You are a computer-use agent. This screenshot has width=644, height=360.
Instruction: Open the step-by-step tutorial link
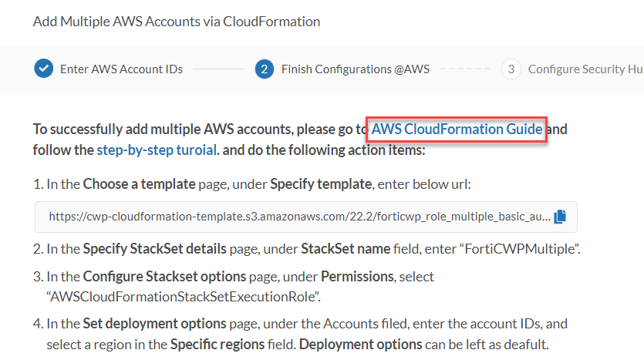click(157, 149)
